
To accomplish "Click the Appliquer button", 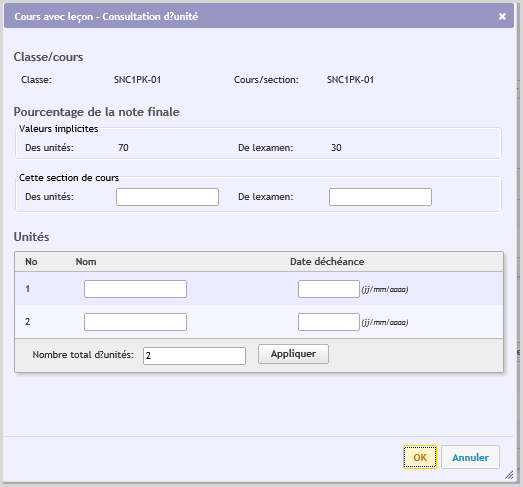I will point(293,354).
